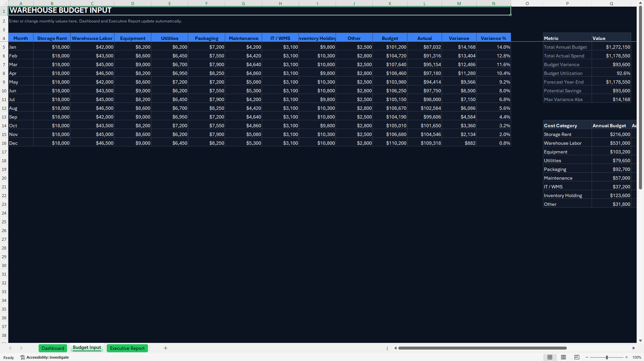Viewport: 644px width, 361px height.
Task: Click the vertical scrollbar down arrow
Action: coord(640,341)
